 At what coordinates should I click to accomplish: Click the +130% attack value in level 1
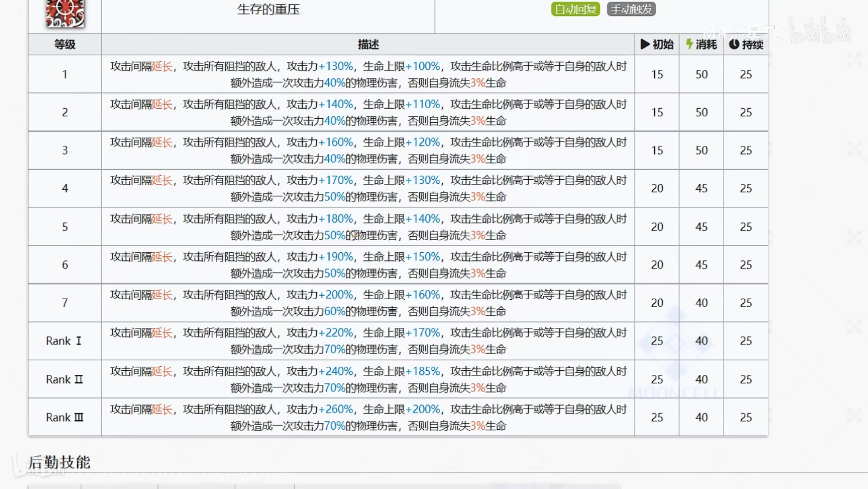tap(336, 66)
